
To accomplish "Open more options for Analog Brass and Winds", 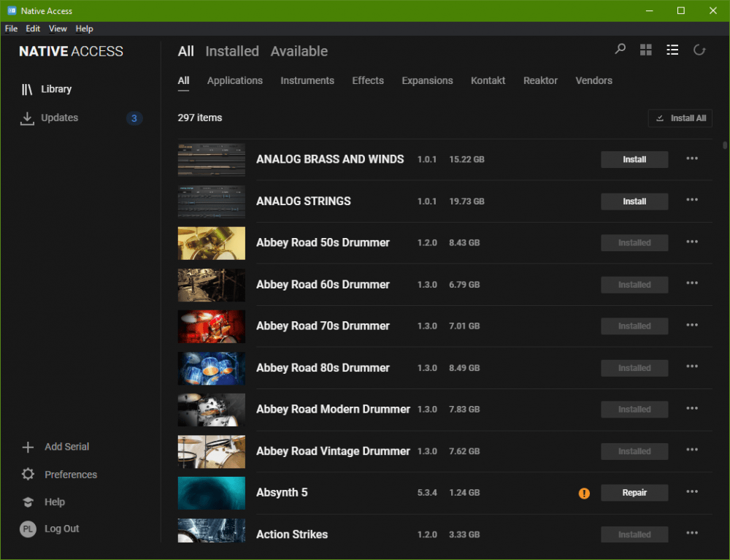I will coord(692,158).
